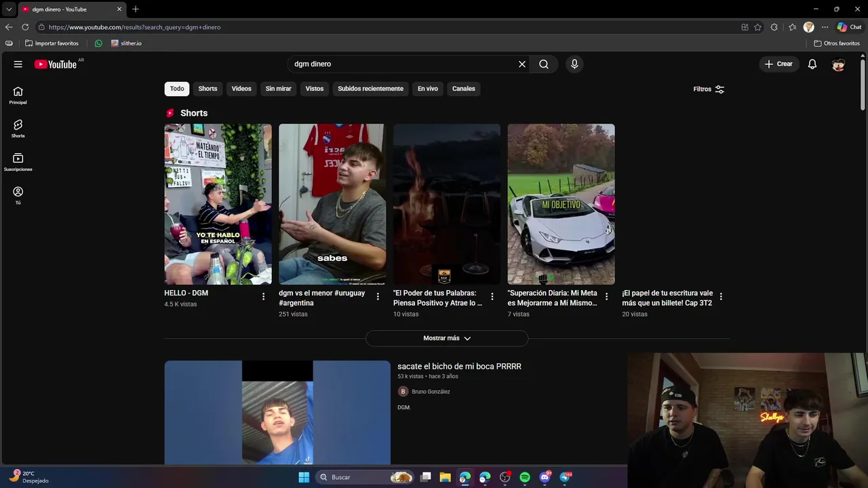Open Copilot Chat in the browser
The image size is (868, 488).
(x=849, y=27)
